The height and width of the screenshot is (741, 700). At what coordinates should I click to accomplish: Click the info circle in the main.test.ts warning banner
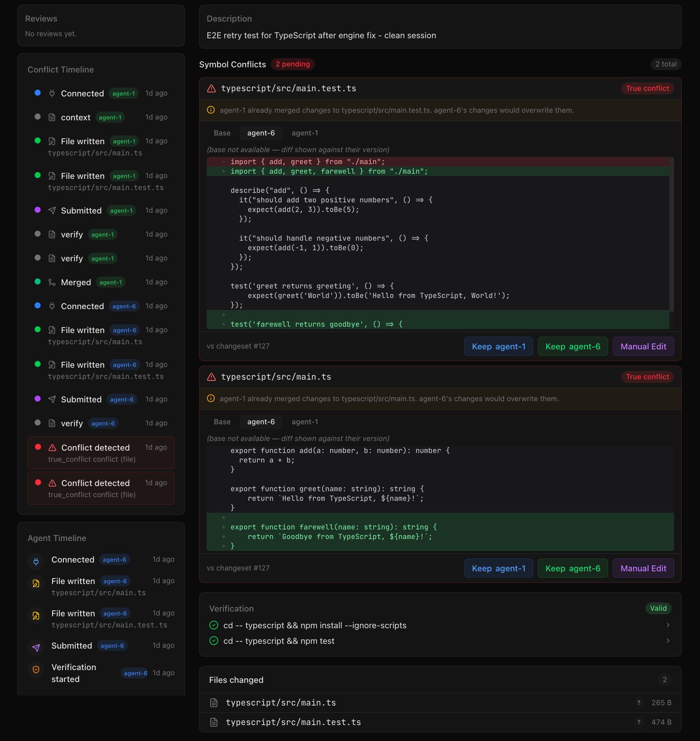point(211,110)
